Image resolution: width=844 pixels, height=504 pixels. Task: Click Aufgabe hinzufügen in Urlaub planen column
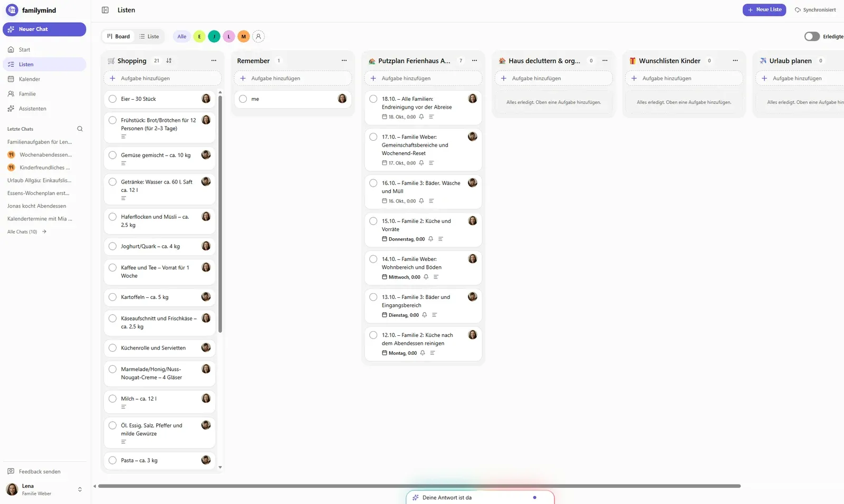click(800, 78)
